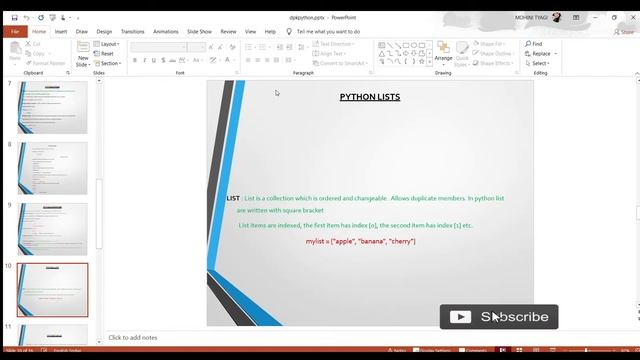The image size is (640, 360).
Task: Select the Text Box shape
Action: click(382, 45)
